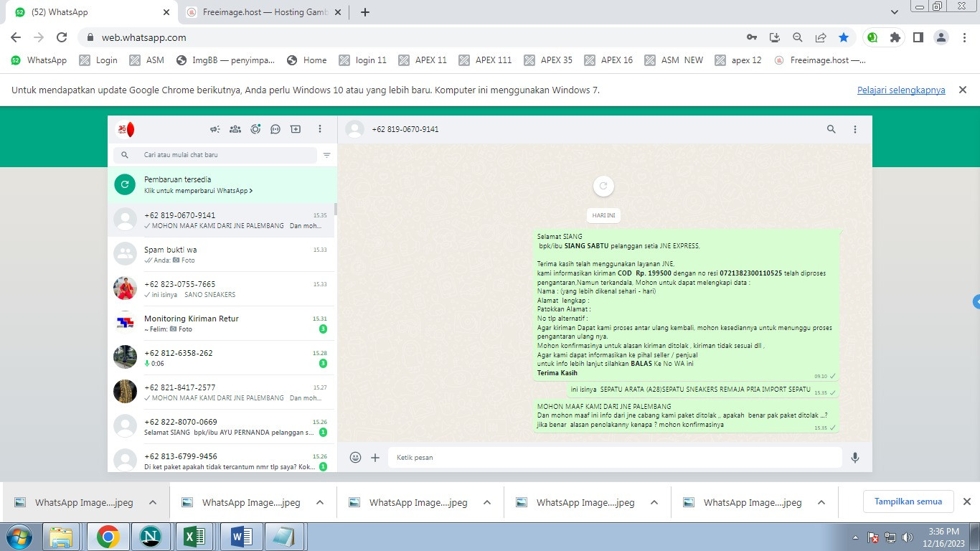Click the avatar of +62 821-8417-2577
Image resolution: width=980 pixels, height=551 pixels.
click(x=125, y=392)
